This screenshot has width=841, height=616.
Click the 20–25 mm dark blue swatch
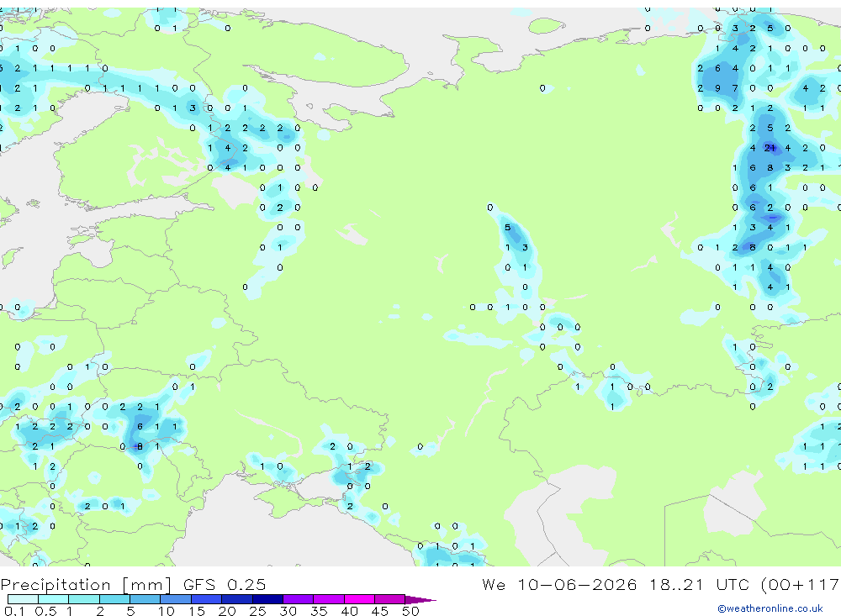[236, 599]
